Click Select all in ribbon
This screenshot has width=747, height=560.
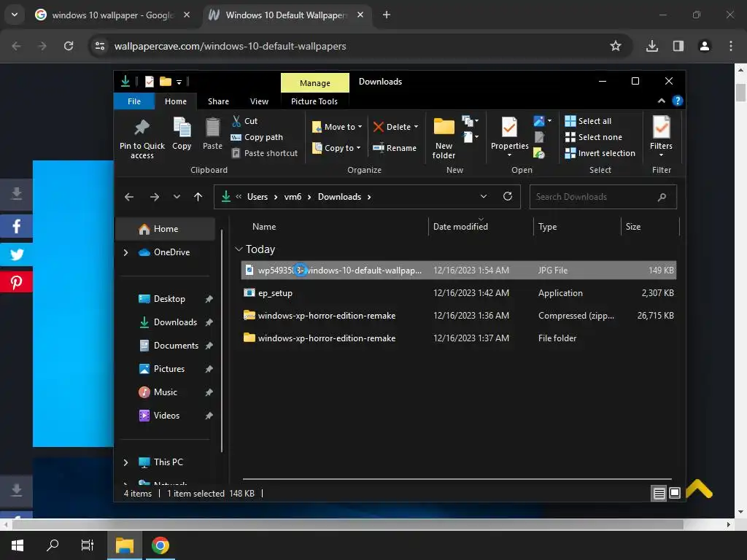click(x=588, y=121)
